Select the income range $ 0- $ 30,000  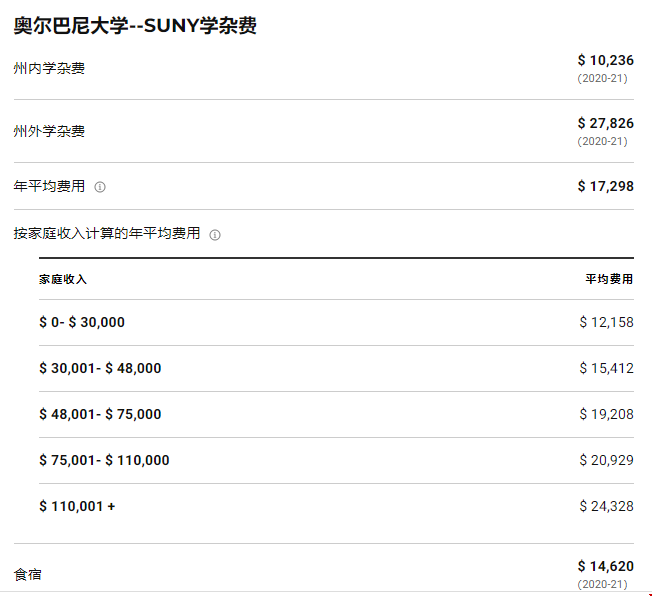(x=82, y=322)
